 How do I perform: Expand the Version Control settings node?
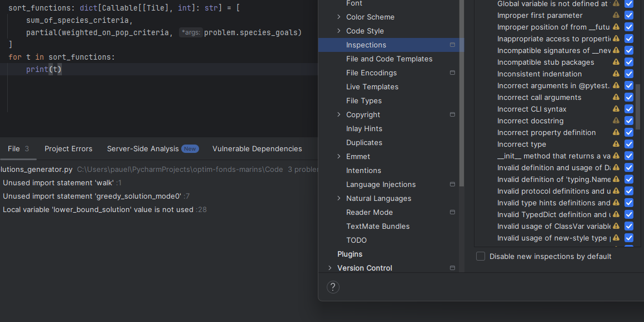[330, 268]
